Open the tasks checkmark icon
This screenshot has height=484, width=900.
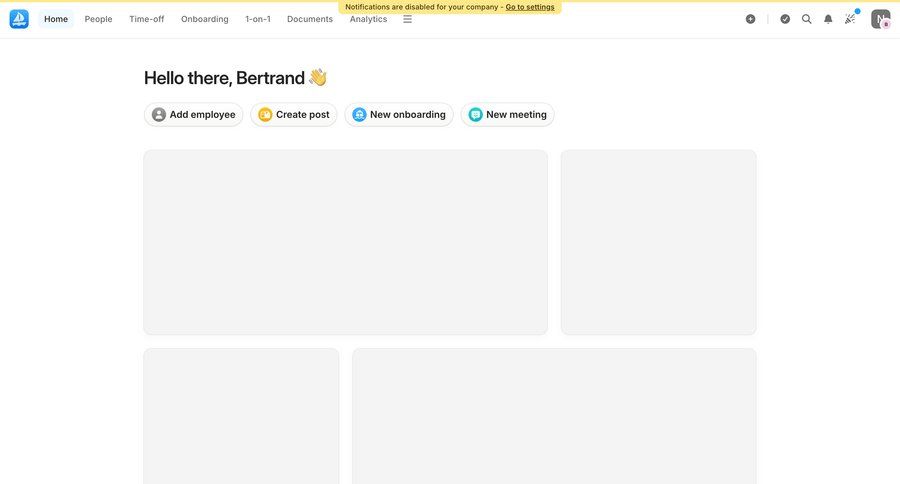coord(785,19)
